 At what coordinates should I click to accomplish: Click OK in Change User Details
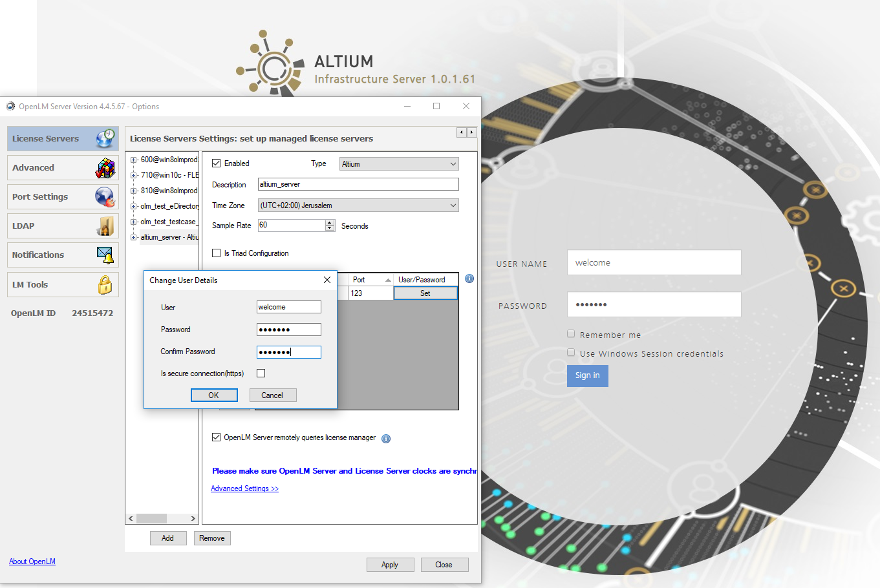point(214,395)
